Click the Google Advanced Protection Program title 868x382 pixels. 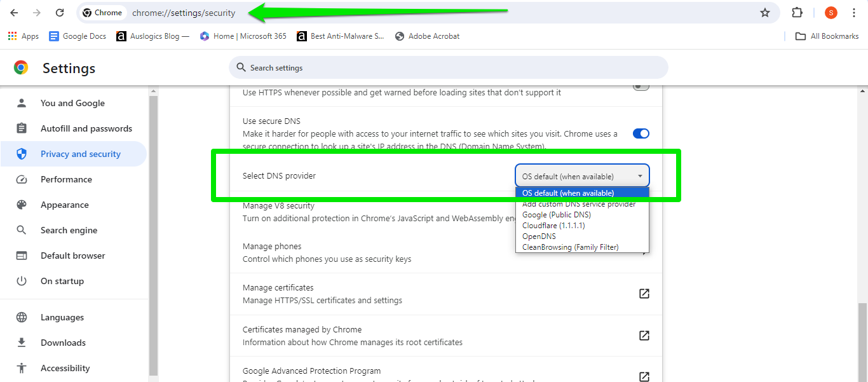coord(311,371)
